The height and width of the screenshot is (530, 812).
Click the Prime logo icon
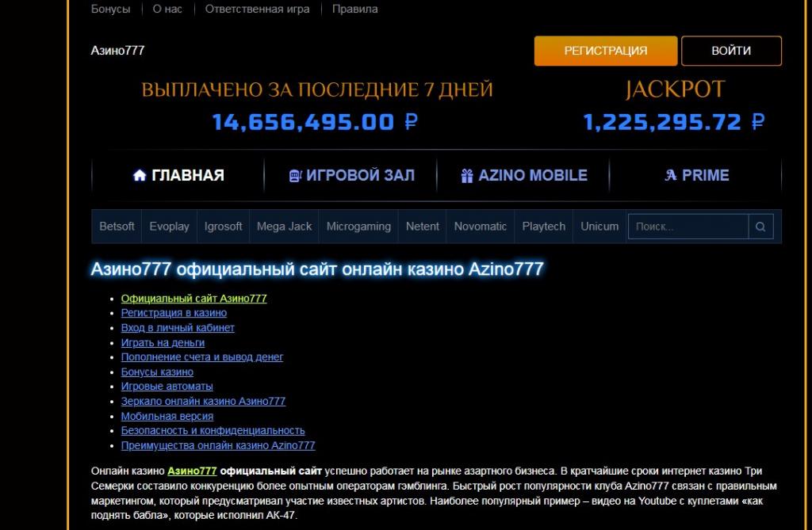coord(671,175)
